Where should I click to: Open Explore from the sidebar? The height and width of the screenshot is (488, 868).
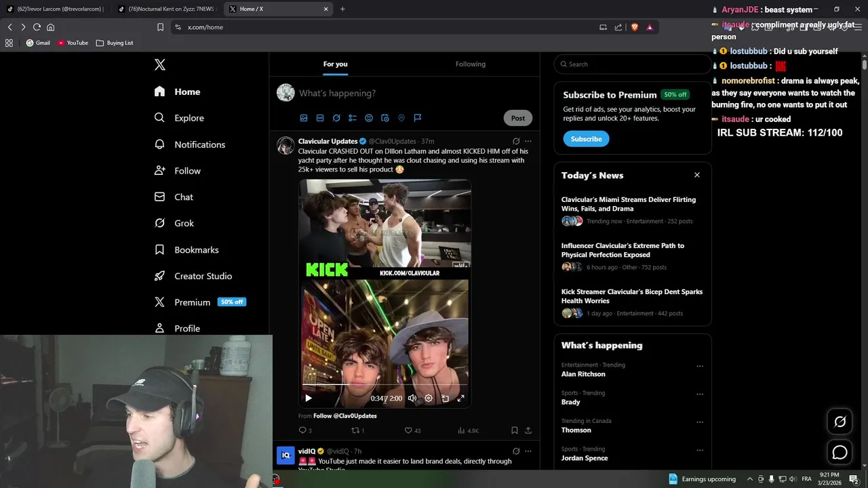[x=179, y=118]
